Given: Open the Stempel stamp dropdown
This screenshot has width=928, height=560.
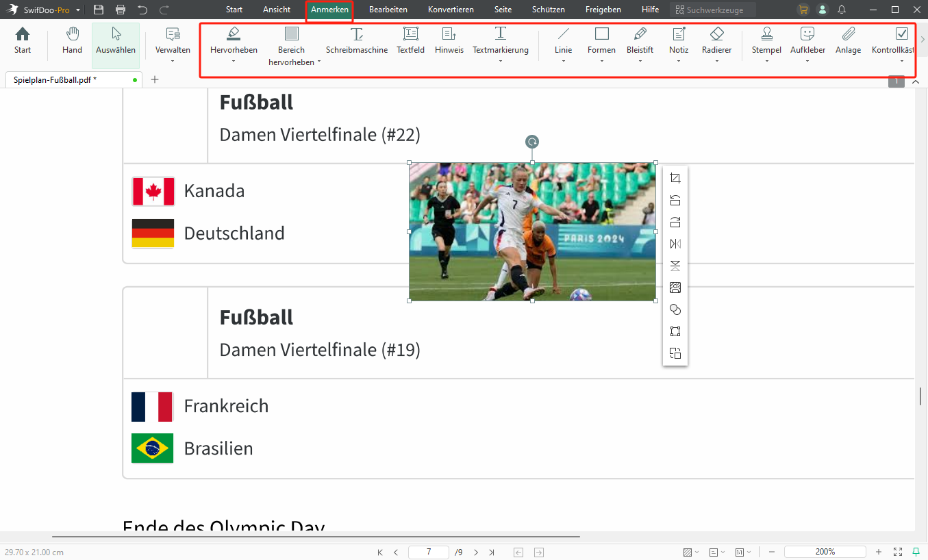Looking at the screenshot, I should 766,62.
